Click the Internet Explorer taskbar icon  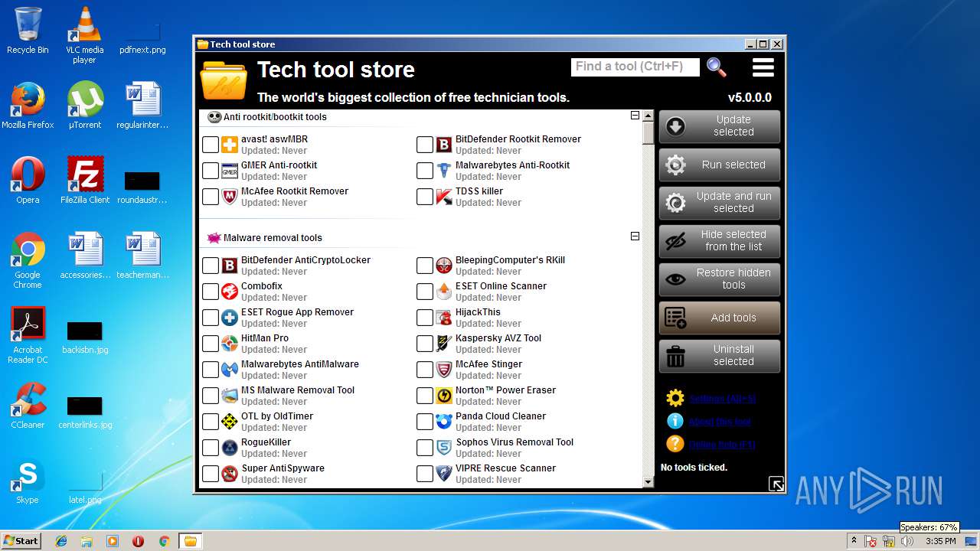click(61, 541)
